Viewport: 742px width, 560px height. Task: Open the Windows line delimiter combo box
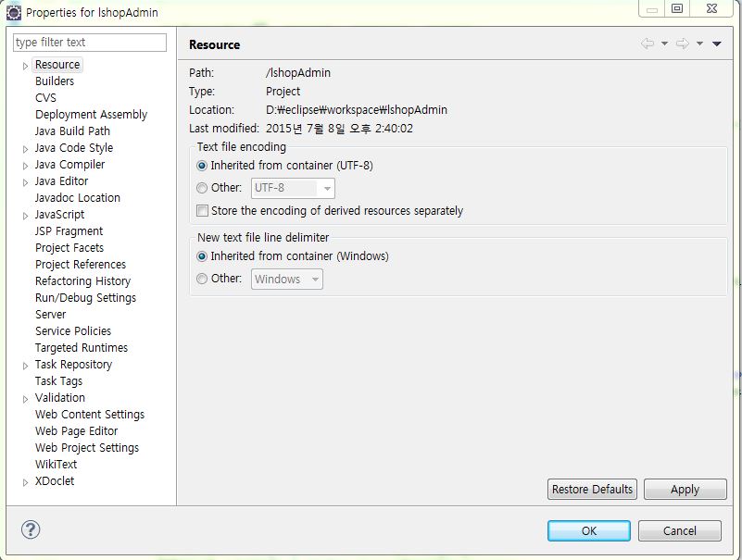[x=287, y=279]
